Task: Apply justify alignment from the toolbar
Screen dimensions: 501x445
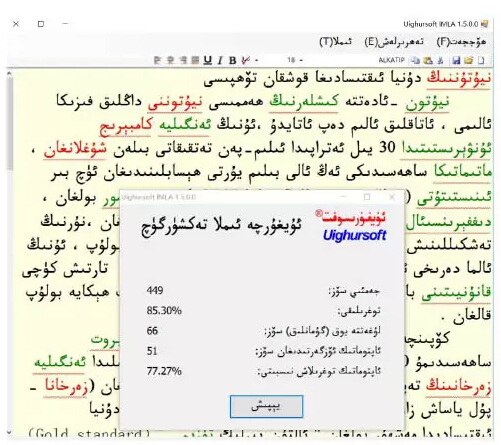Action: pyautogui.click(x=195, y=60)
